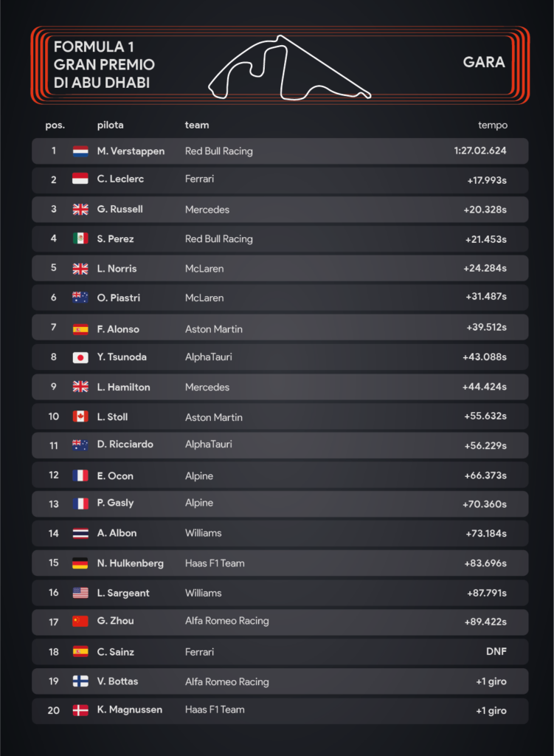Click the Mexican flag beside S. Perez
The image size is (554, 756).
pos(80,238)
